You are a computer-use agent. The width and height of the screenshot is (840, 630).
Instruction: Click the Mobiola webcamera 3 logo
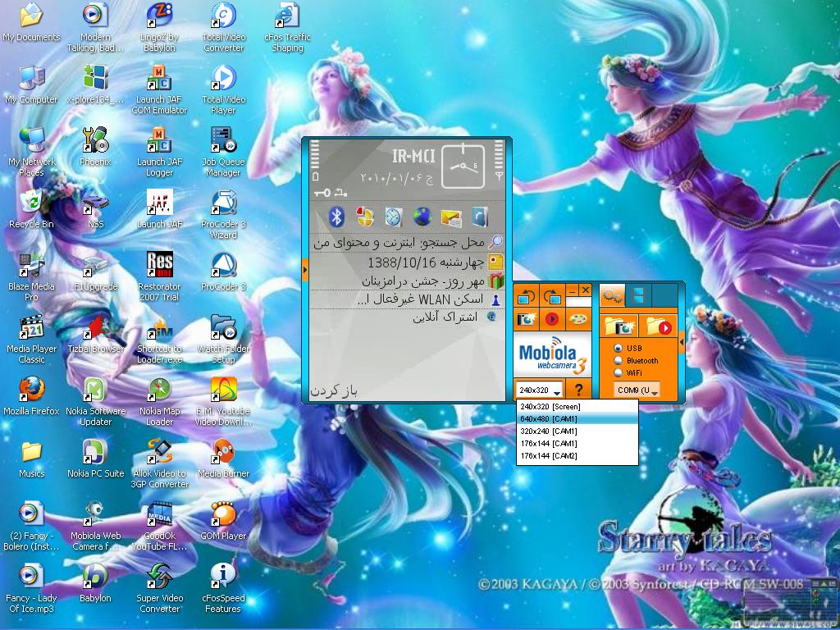(553, 355)
